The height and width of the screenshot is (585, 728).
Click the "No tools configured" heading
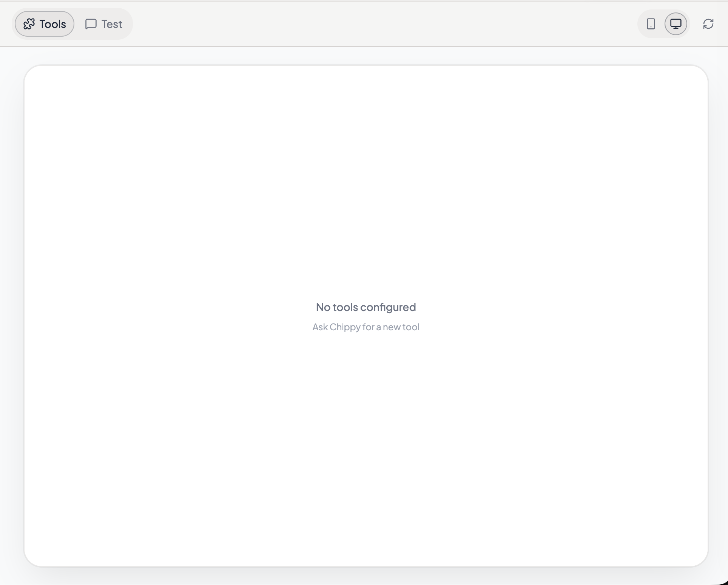(x=366, y=307)
